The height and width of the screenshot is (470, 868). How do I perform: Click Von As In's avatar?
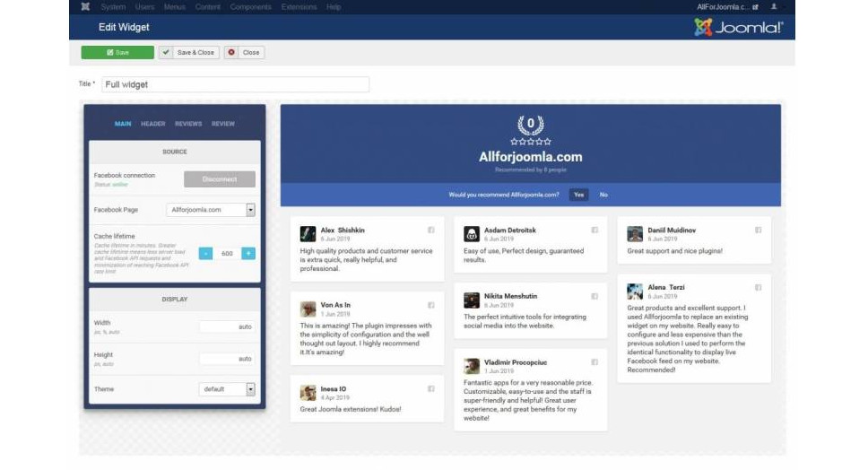click(x=308, y=309)
